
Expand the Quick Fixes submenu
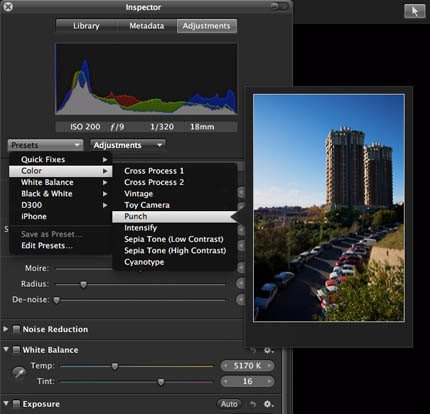click(x=61, y=159)
